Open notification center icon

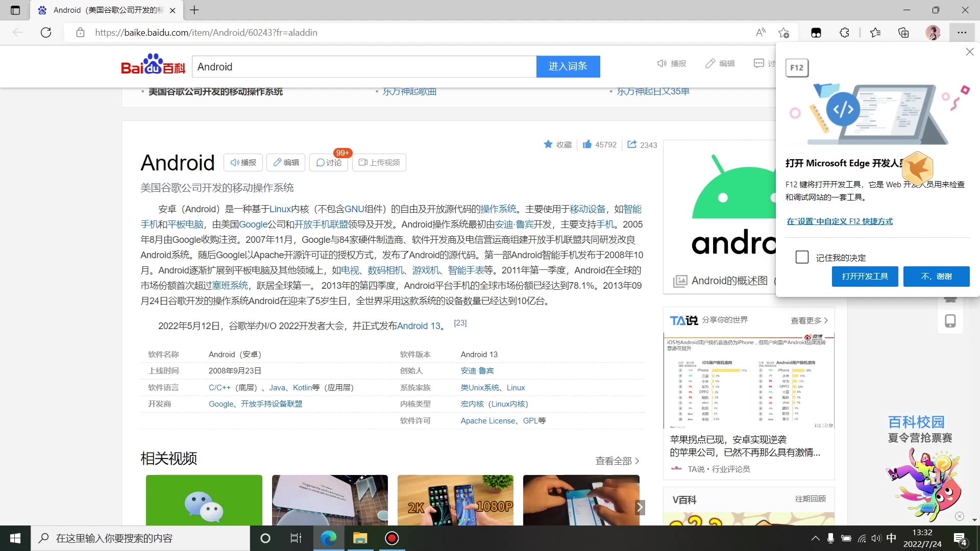coord(960,539)
